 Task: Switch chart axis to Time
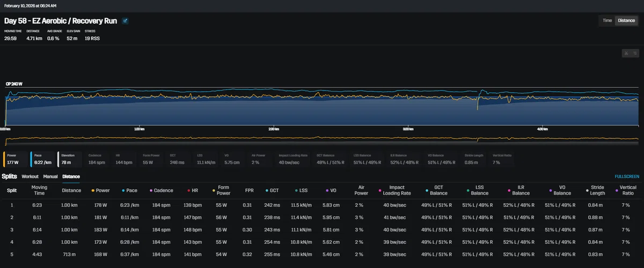pos(607,20)
